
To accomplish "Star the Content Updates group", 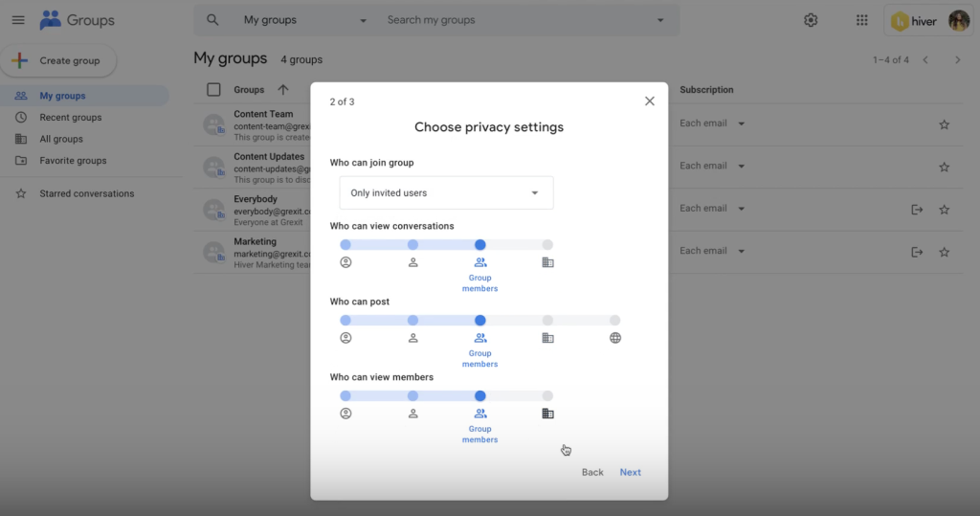I will pos(944,167).
